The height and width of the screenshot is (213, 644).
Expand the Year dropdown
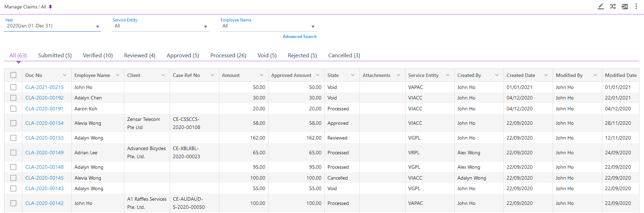coord(97,27)
